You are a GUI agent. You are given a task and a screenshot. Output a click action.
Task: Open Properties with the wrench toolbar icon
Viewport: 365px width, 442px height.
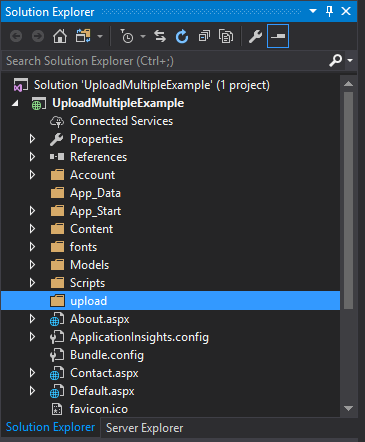[x=255, y=36]
